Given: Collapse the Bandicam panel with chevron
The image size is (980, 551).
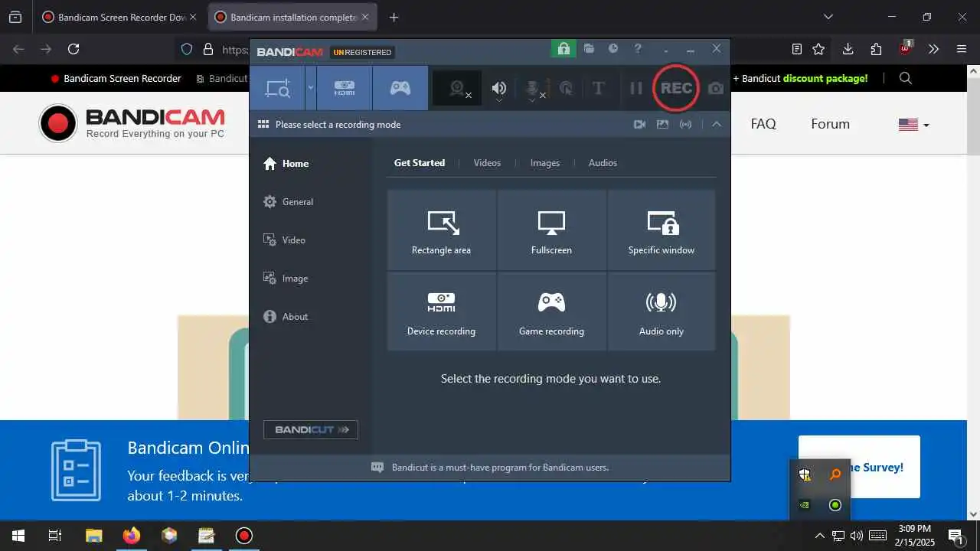Looking at the screenshot, I should point(717,124).
